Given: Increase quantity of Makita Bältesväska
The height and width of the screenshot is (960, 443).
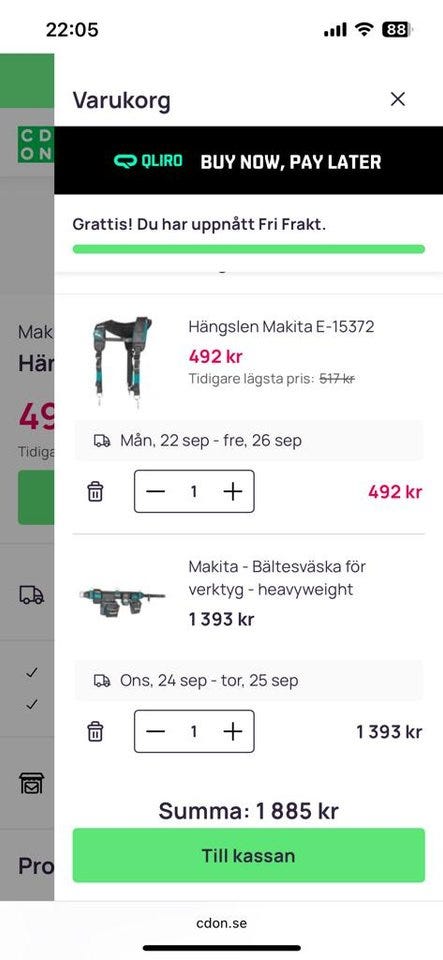Looking at the screenshot, I should 233,731.
